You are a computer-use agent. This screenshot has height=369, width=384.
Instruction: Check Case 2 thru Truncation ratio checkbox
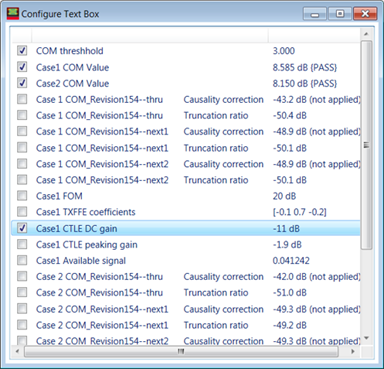coord(22,292)
